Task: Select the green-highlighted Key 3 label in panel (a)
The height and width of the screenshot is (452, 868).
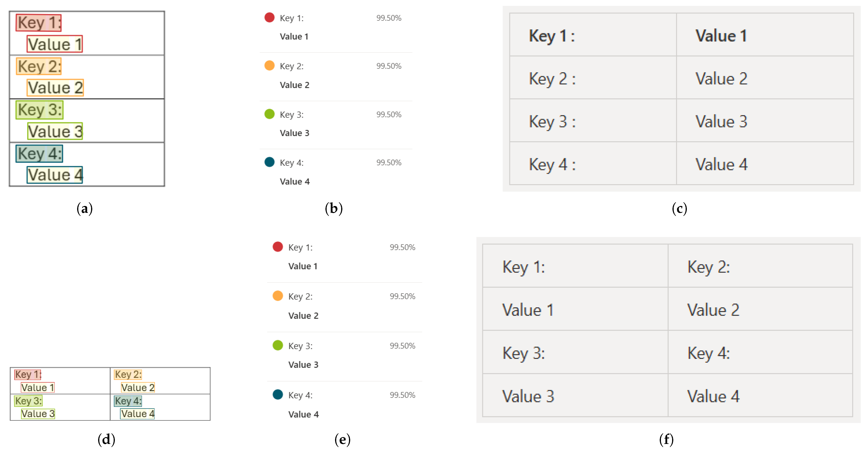Action: pyautogui.click(x=39, y=110)
